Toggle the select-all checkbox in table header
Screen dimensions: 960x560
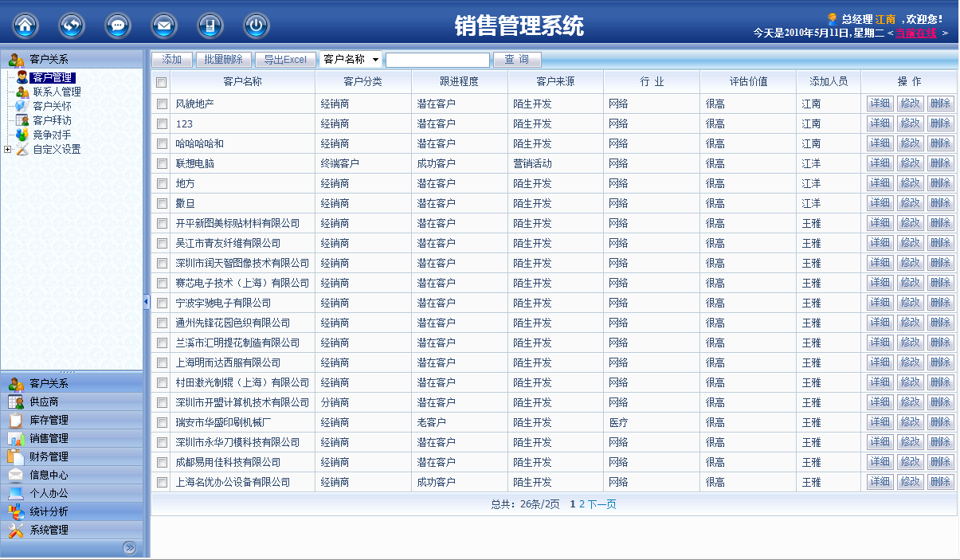coord(162,82)
